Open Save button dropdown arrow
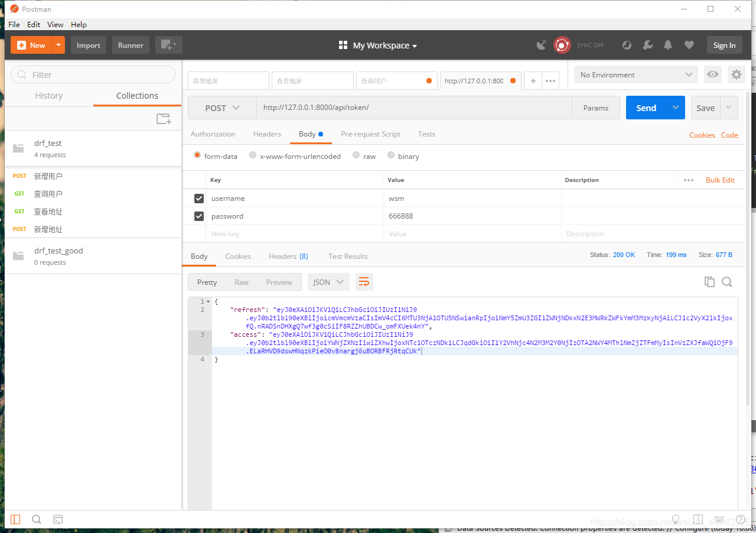The image size is (756, 533). [729, 108]
